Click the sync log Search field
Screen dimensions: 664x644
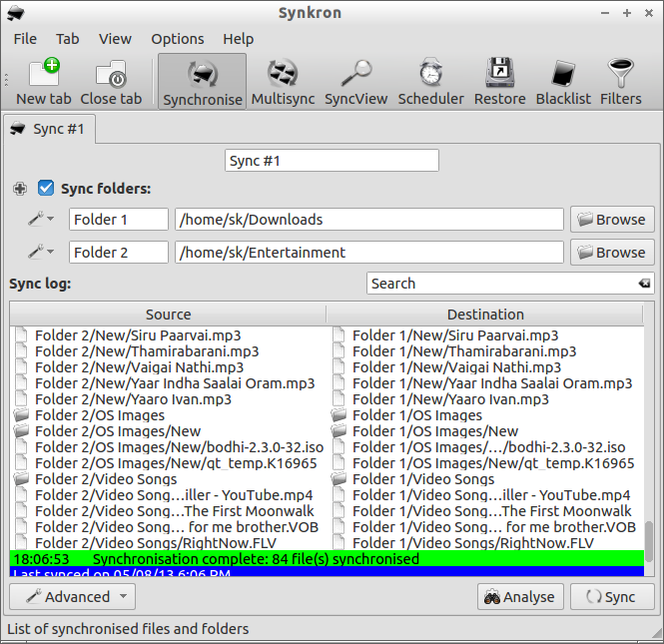510,284
